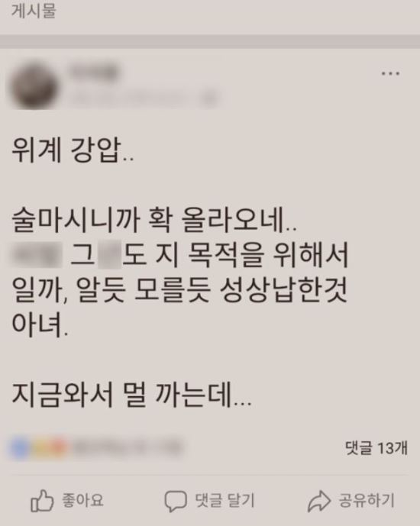The width and height of the screenshot is (420, 526).
Task: Click the line 술마시니까 확 올라오네..
Action: 154,220
